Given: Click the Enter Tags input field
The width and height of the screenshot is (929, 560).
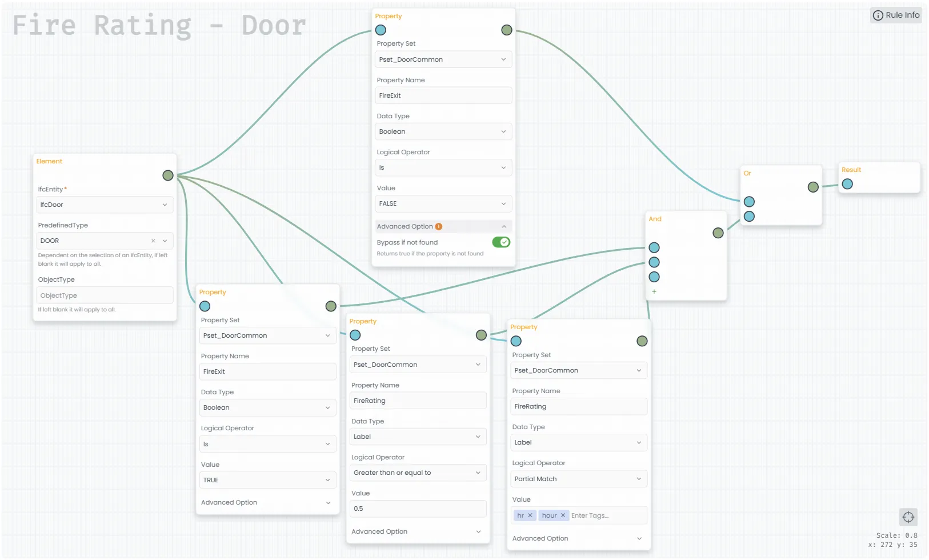Looking at the screenshot, I should click(606, 515).
